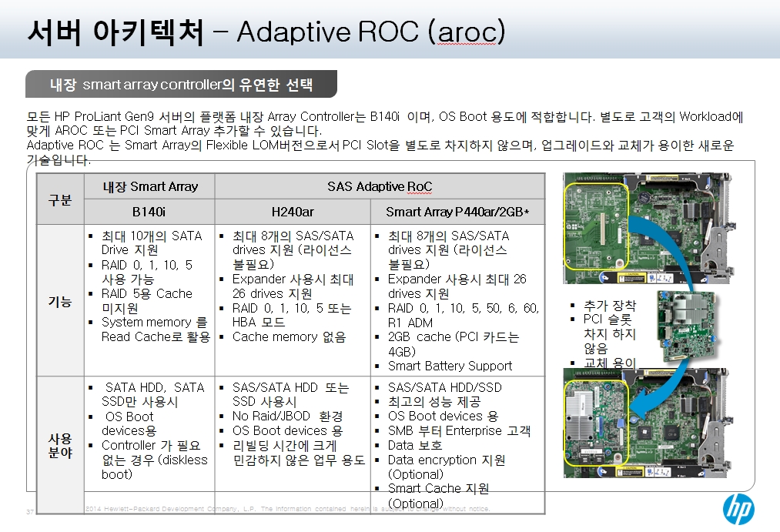Click the top server motherboard photo

tap(647, 228)
